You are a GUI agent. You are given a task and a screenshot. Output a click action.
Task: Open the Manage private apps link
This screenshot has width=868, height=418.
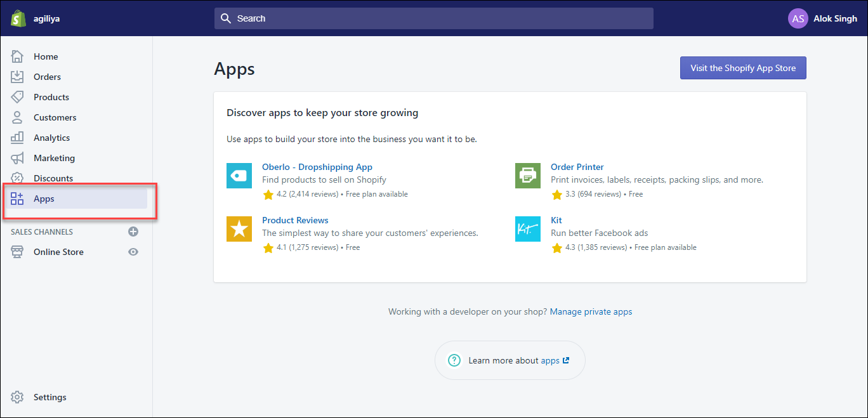591,311
